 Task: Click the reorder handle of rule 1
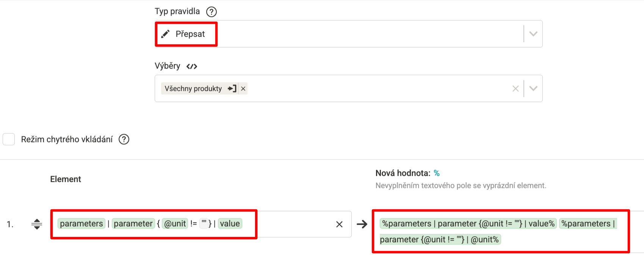(x=36, y=224)
